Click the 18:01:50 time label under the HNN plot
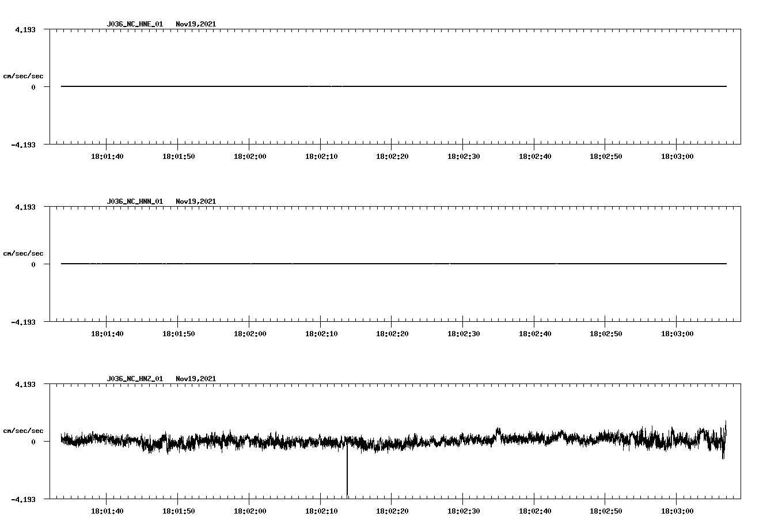This screenshot has width=782, height=532. point(179,334)
